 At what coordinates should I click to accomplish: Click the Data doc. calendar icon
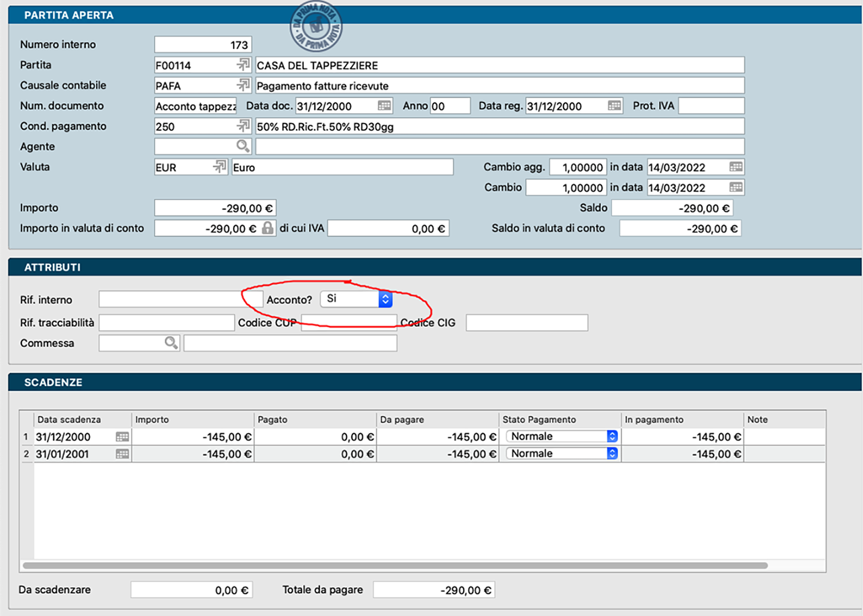[x=384, y=106]
